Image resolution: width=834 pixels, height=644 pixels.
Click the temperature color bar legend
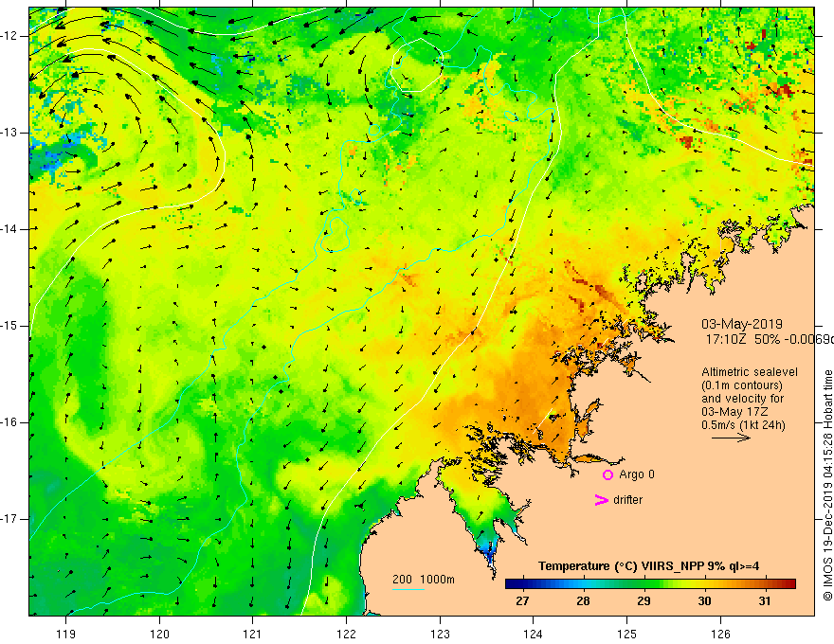coord(650,584)
